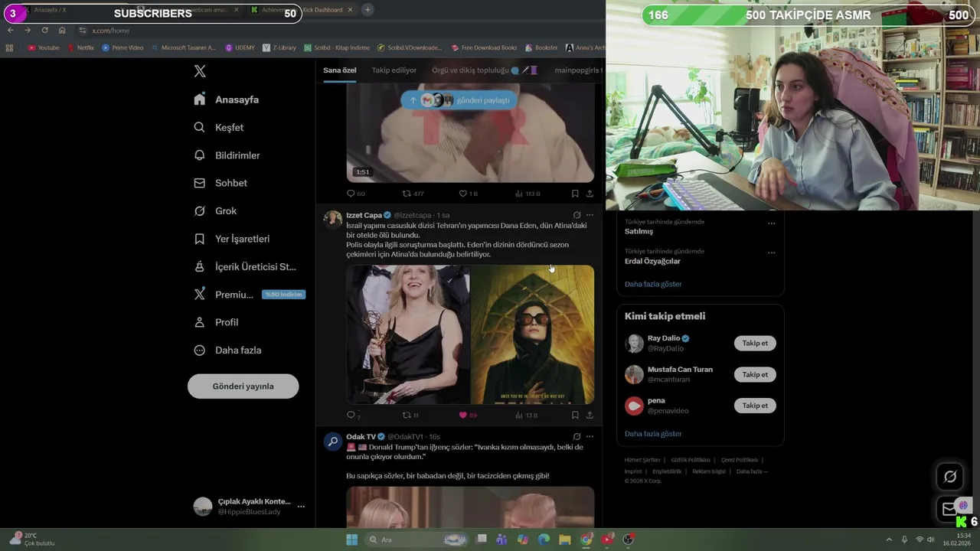
Task: Open Bildirimler notifications
Action: [x=227, y=155]
